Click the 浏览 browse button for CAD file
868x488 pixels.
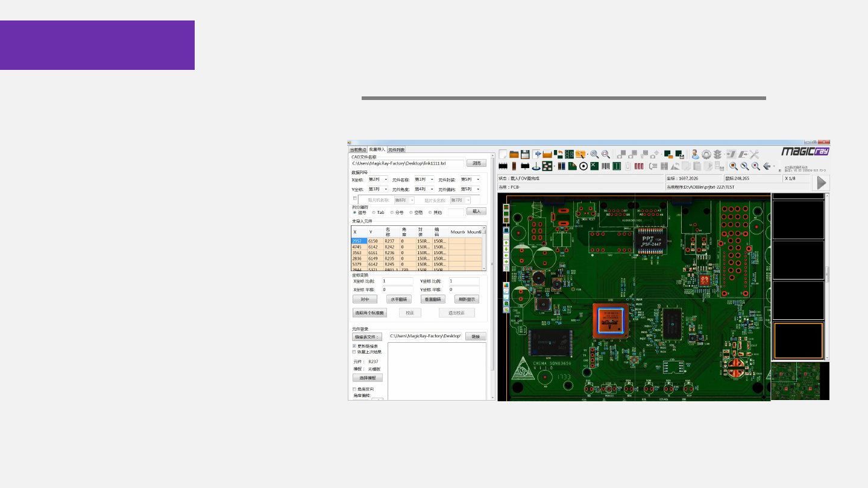click(476, 163)
